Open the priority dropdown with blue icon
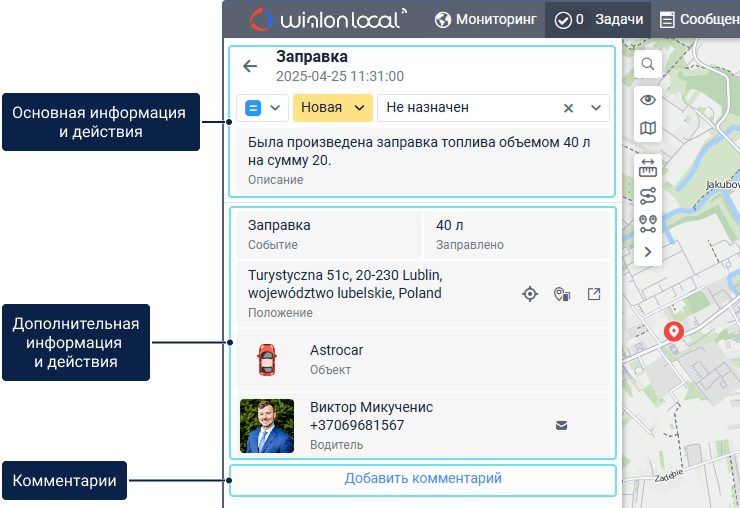The width and height of the screenshot is (740, 508). pyautogui.click(x=263, y=108)
